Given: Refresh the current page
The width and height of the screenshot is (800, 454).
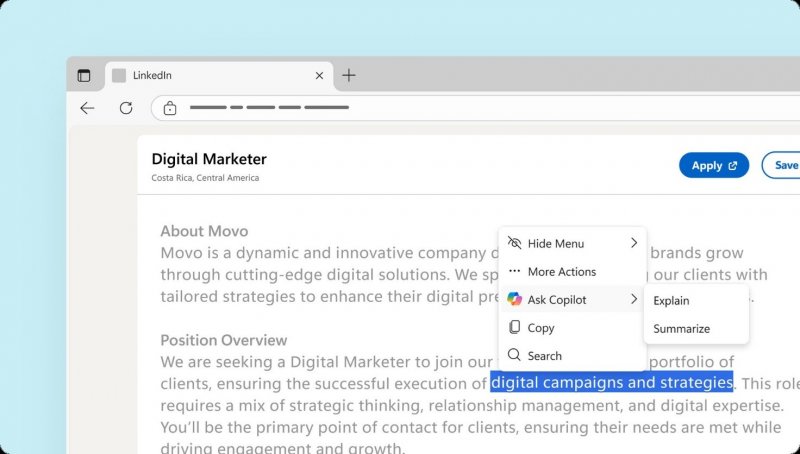Looking at the screenshot, I should [x=126, y=108].
